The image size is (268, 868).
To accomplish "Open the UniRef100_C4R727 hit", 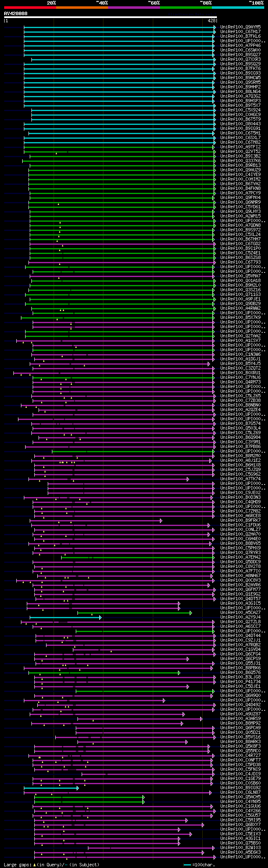I will point(240,755).
